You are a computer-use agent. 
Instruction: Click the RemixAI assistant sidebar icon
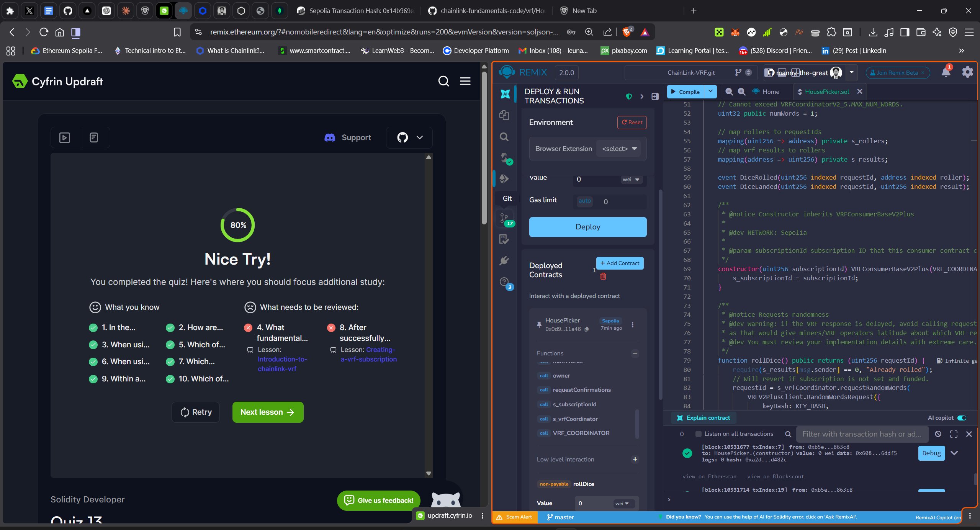pyautogui.click(x=505, y=94)
